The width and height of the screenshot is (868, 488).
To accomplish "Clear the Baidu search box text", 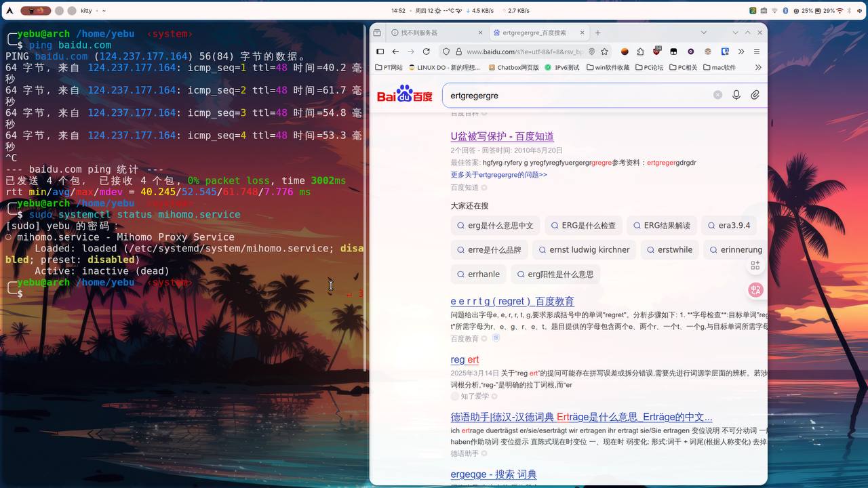I will click(x=717, y=96).
